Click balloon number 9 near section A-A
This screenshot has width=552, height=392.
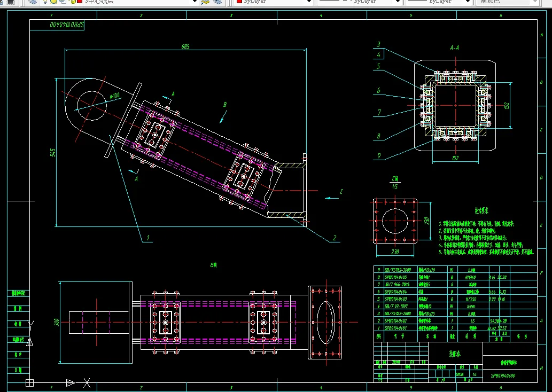379,155
